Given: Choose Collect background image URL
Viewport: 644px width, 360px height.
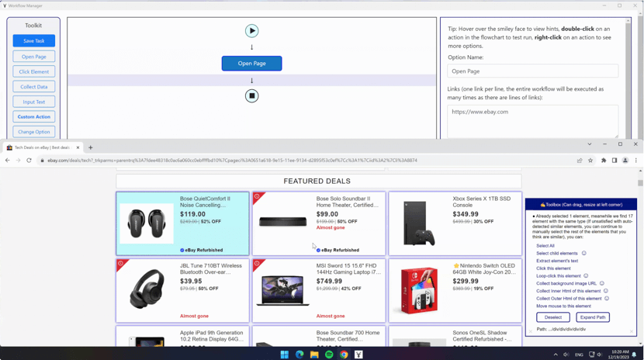Looking at the screenshot, I should 566,284.
